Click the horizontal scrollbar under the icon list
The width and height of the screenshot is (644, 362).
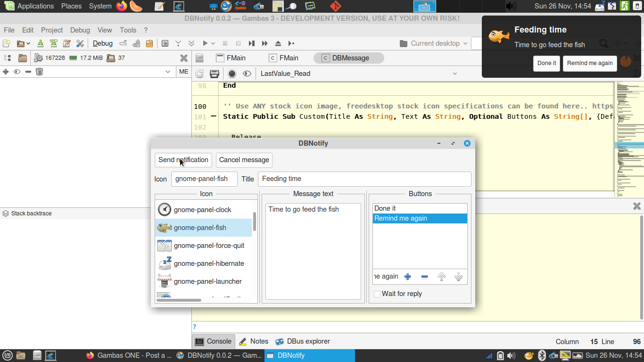click(179, 300)
